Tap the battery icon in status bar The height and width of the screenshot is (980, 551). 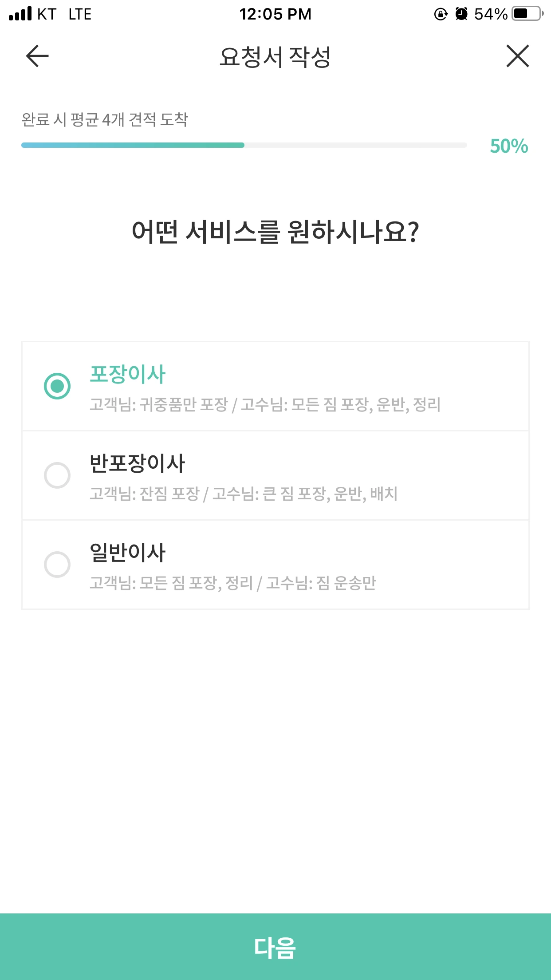[x=528, y=14]
